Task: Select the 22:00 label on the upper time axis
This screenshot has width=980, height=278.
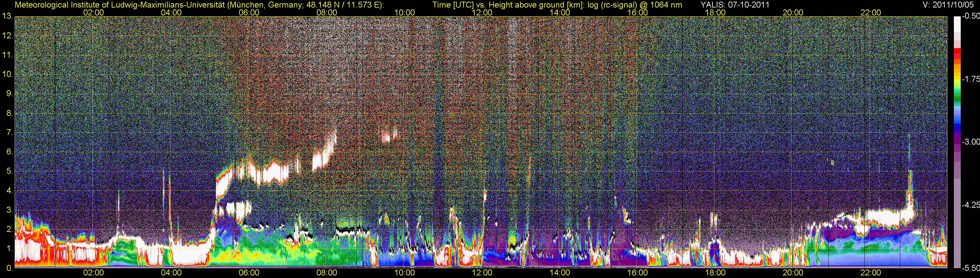Action: pos(871,12)
